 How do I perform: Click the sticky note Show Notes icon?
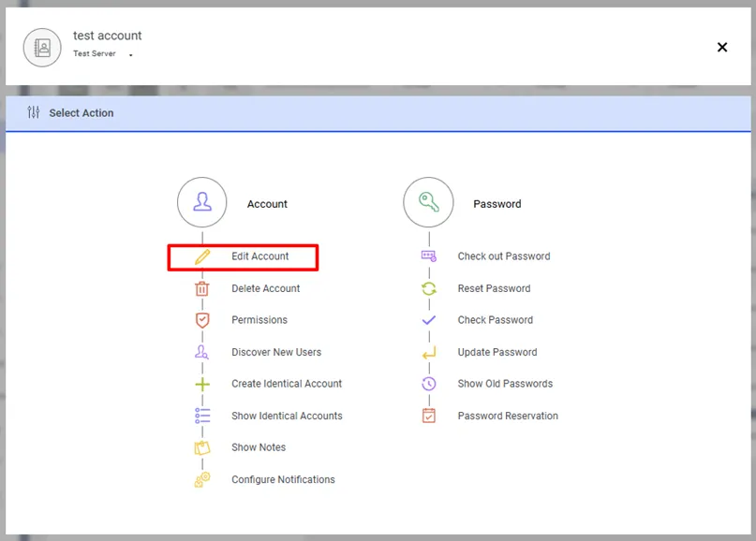pos(202,447)
